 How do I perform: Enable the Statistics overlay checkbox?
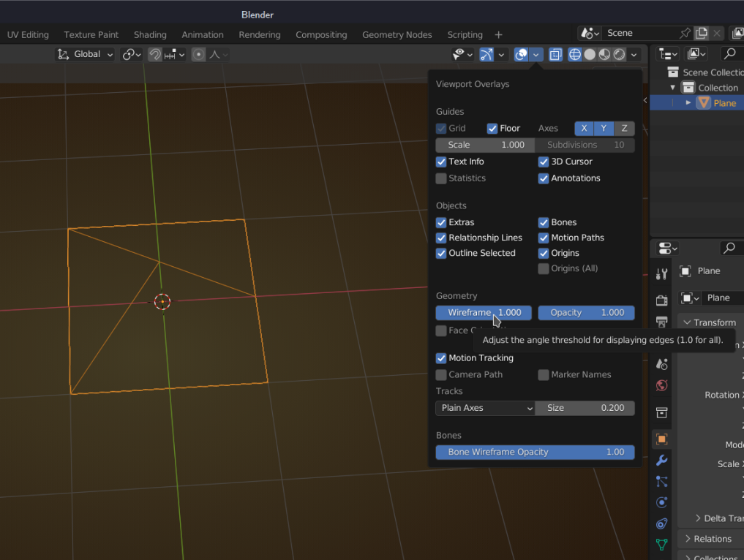click(441, 178)
